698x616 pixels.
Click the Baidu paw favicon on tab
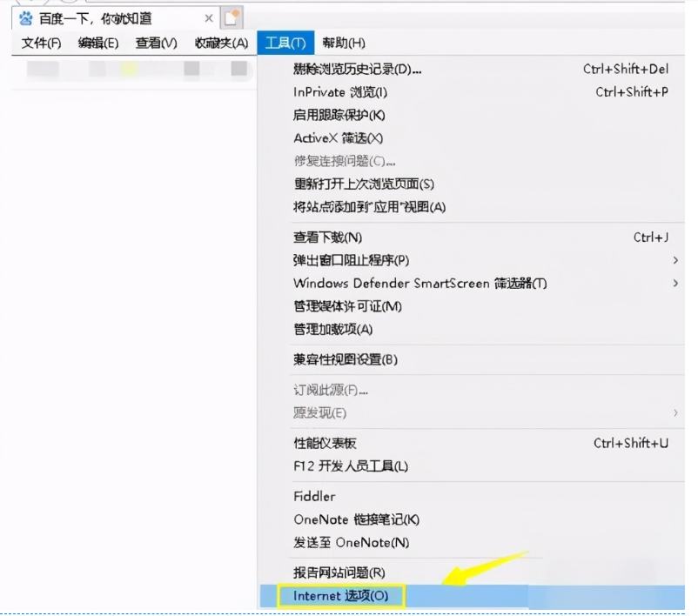26,18
